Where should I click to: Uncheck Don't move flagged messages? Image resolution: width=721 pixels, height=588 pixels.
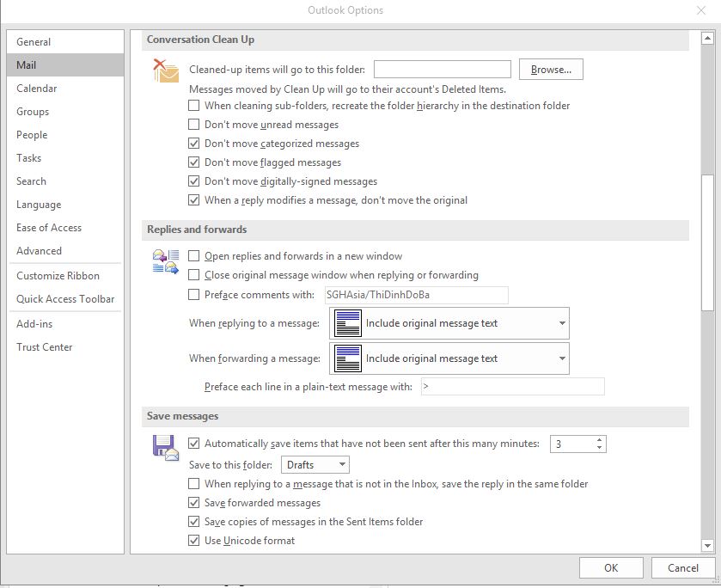click(194, 162)
